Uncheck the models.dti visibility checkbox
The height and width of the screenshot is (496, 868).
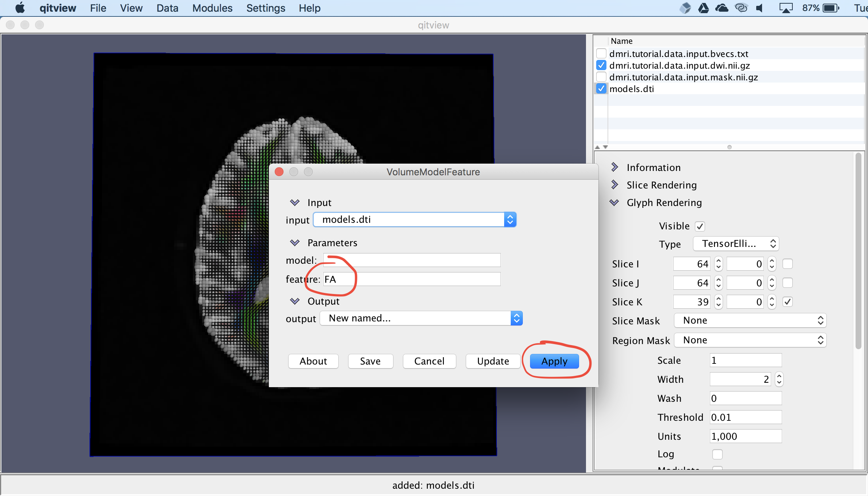coord(601,89)
